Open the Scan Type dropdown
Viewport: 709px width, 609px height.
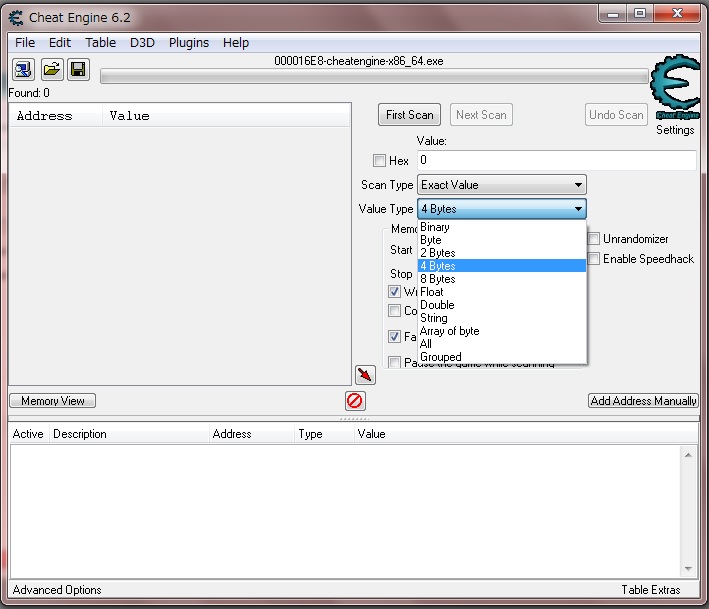(501, 185)
